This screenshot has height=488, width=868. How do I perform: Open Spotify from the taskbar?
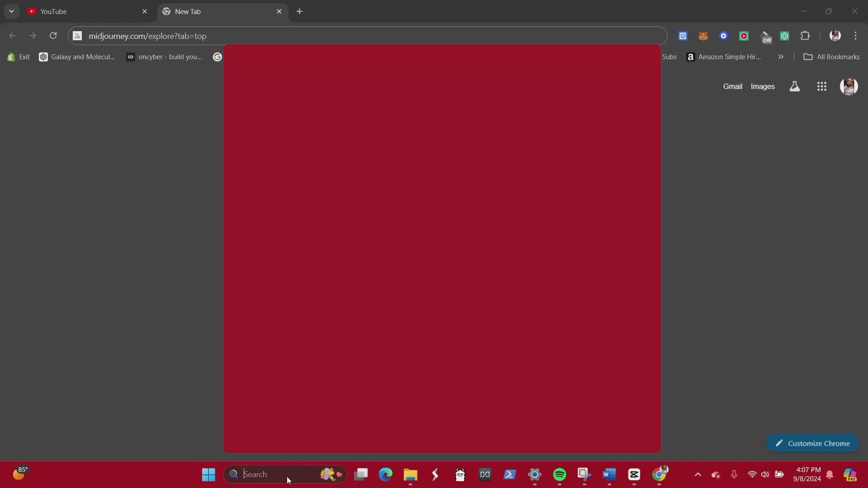click(559, 474)
